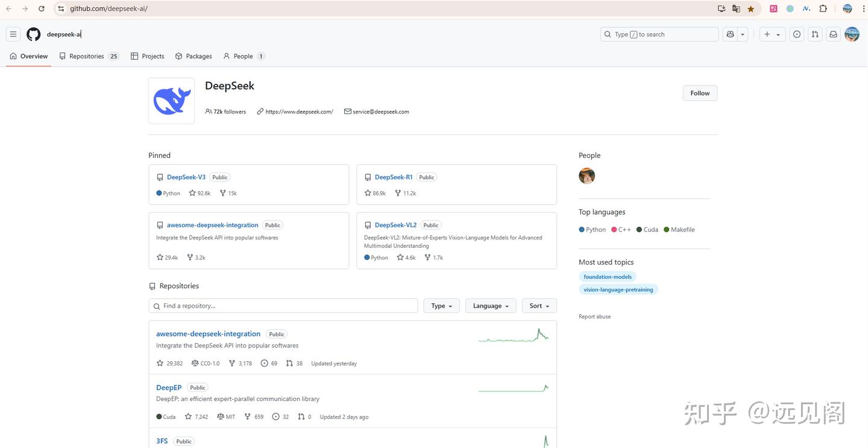This screenshot has height=448, width=868.
Task: Click the deepseek-ai breadcrumb in the header
Action: click(64, 34)
